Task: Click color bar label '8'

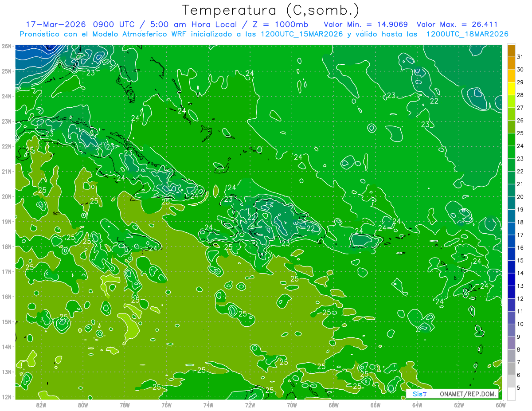Action: tap(519, 349)
